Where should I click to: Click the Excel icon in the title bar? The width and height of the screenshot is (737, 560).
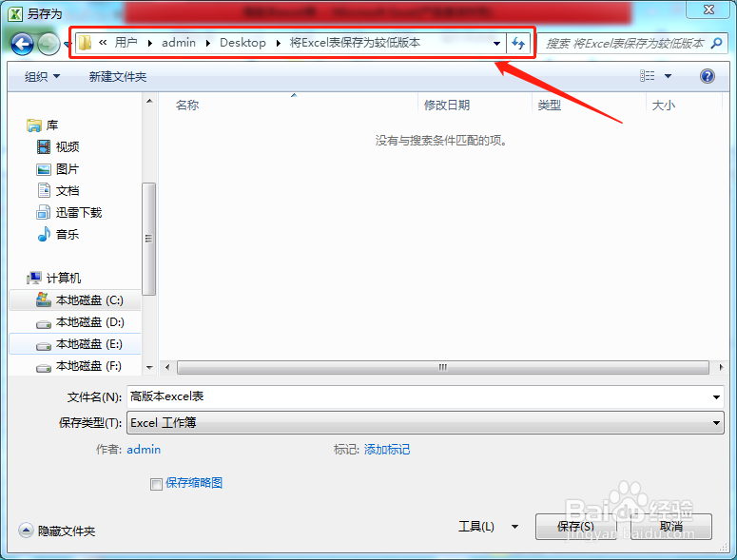point(15,13)
